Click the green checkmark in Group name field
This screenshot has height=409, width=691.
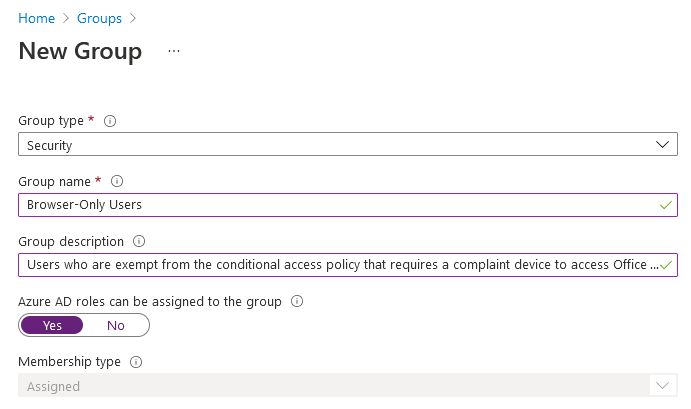[x=665, y=205]
